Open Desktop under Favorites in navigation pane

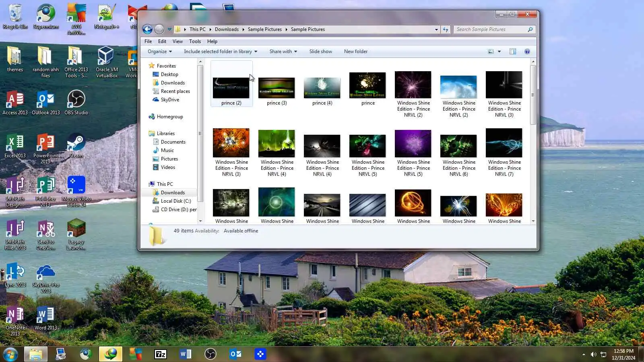coord(169,74)
